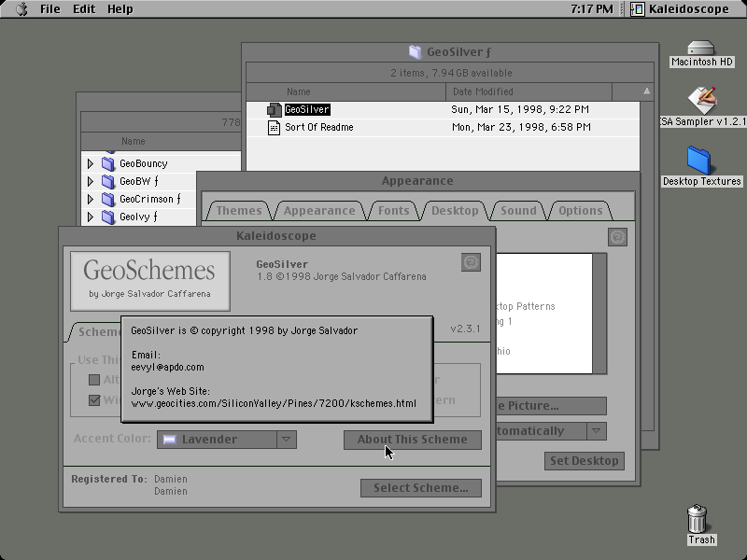
Task: Click the GeoSilver folder title icon
Action: click(415, 52)
